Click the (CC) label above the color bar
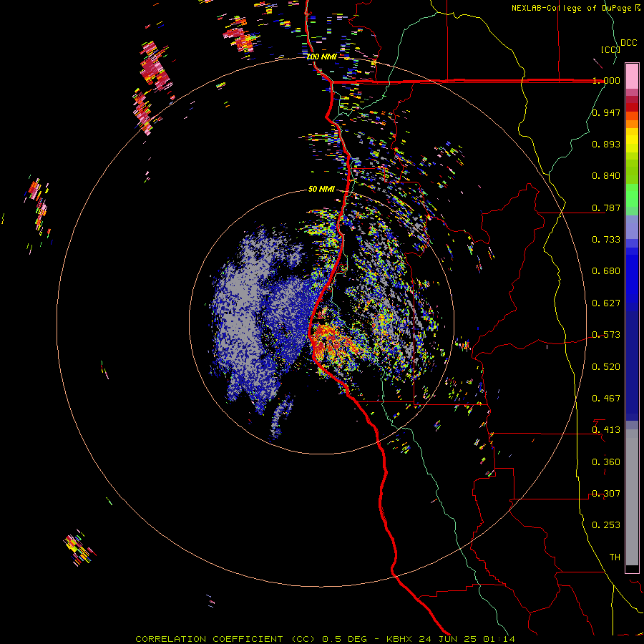This screenshot has height=644, width=644. pyautogui.click(x=610, y=50)
